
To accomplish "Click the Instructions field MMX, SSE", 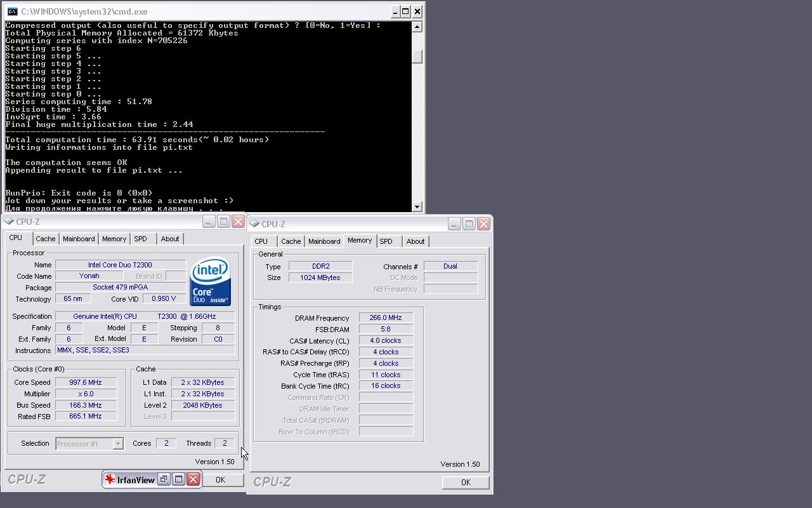I will coord(145,351).
